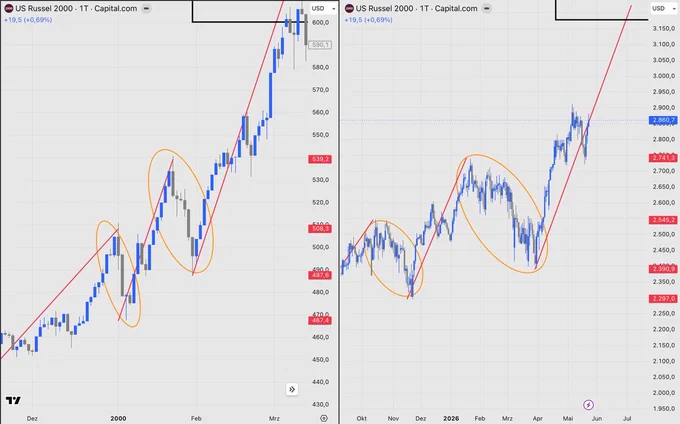Image resolution: width=680 pixels, height=424 pixels.
Task: Click the red 467,4 price label
Action: tap(320, 320)
